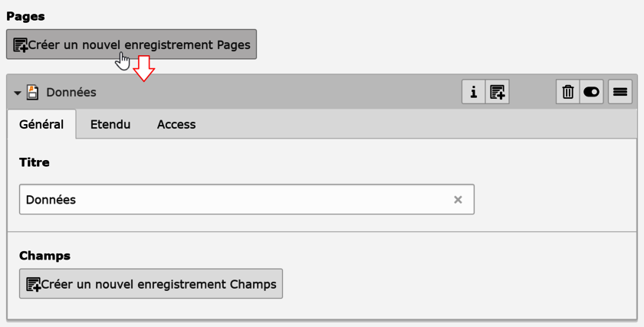Click the icon inside the create Champs button
Image resolution: width=644 pixels, height=327 pixels.
point(34,284)
